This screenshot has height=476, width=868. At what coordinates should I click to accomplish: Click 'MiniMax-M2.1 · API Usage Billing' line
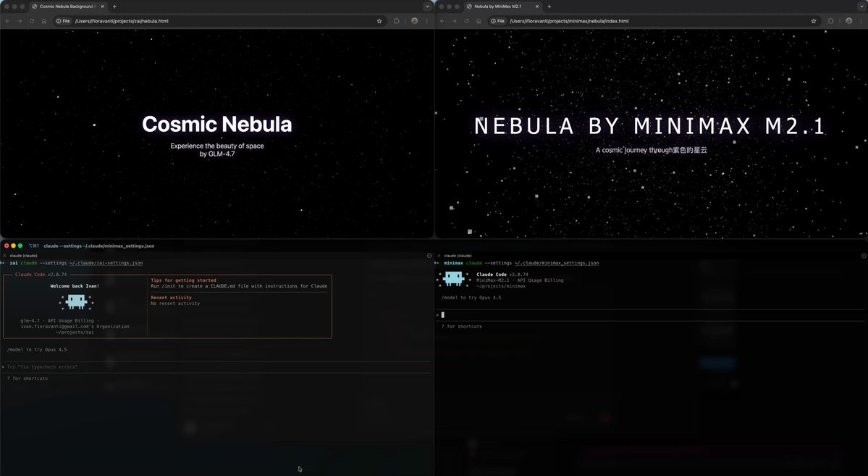click(520, 280)
